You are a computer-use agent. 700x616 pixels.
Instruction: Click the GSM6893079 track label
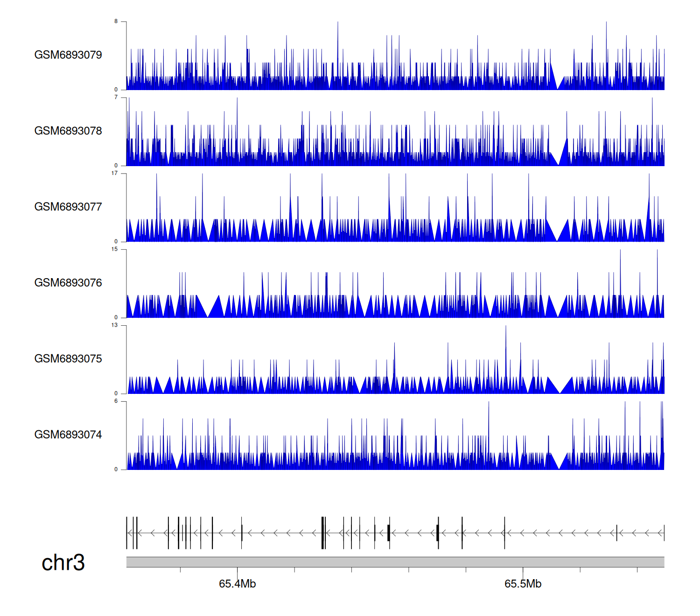coord(68,55)
